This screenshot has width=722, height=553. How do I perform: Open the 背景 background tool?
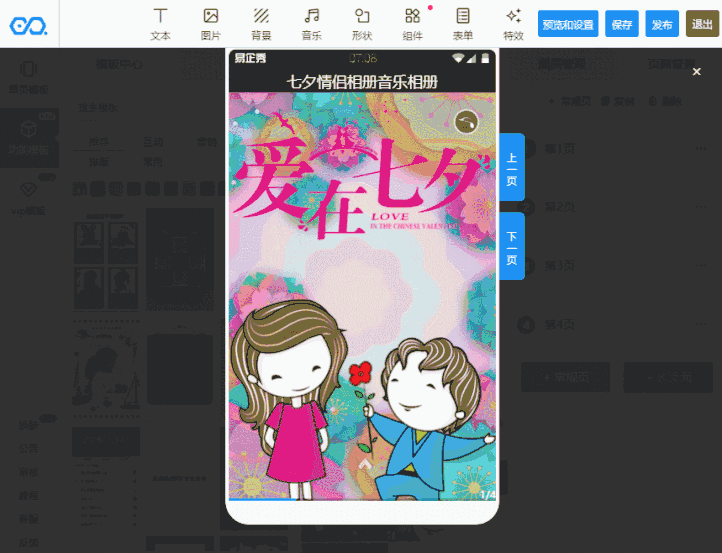(261, 24)
